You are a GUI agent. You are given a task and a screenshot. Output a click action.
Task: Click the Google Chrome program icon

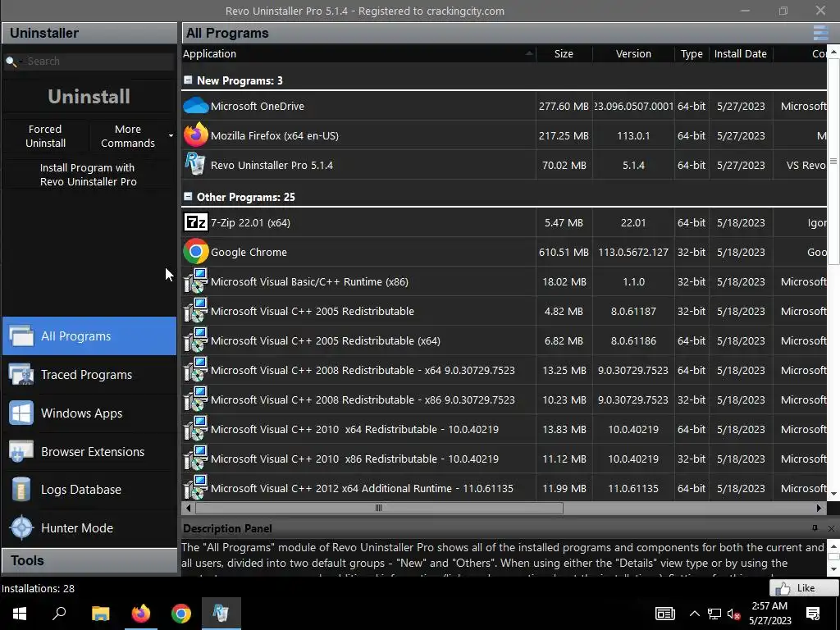195,251
